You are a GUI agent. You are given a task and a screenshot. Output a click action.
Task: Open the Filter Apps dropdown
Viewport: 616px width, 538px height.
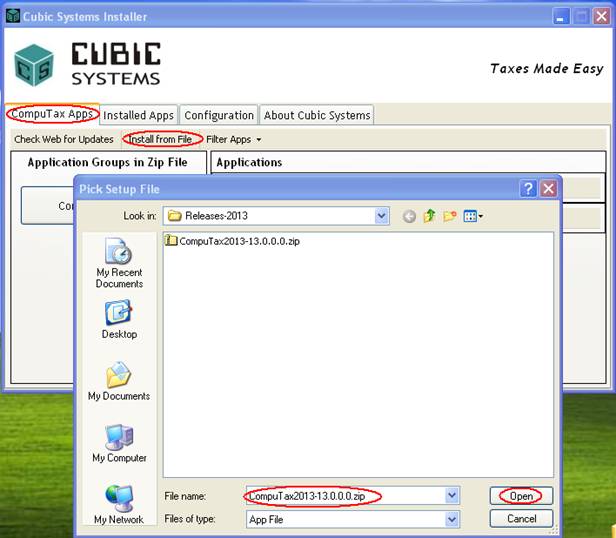point(233,140)
